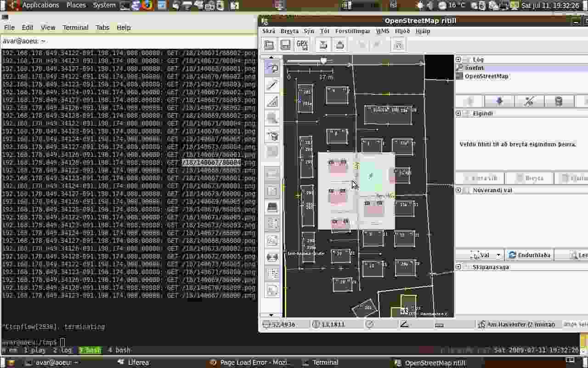
Task: Click the terminal tab titled avar@aoeu: ~
Action: (x=24, y=41)
